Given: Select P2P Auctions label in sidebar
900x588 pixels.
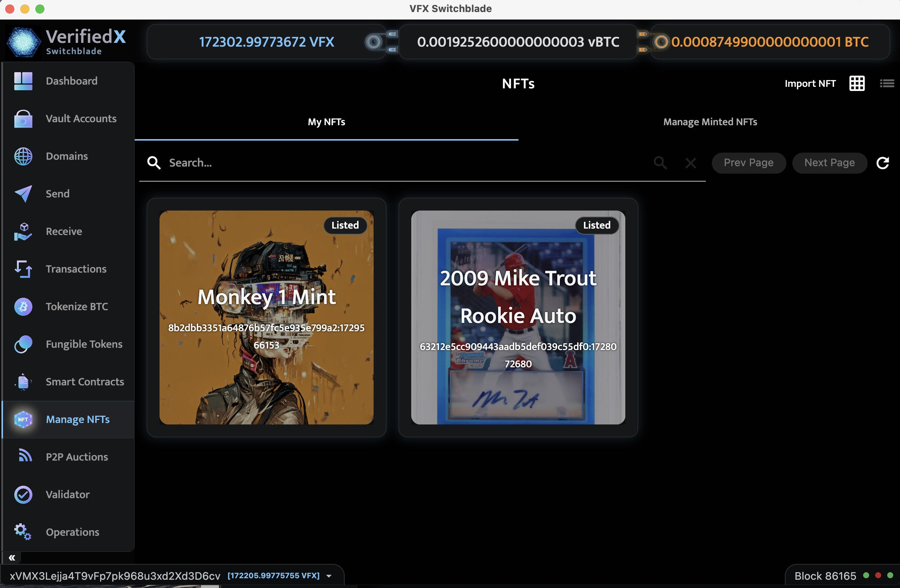Looking at the screenshot, I should point(77,457).
